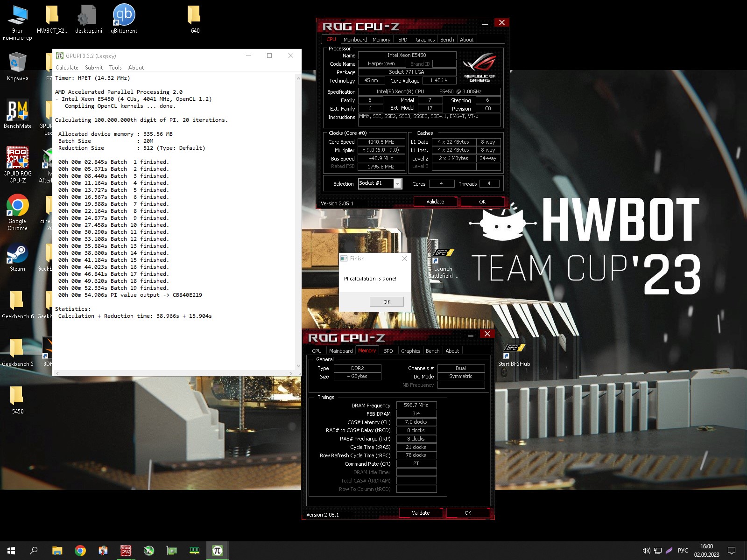747x560 pixels.
Task: Click OK in the upper CPU-Z window
Action: click(482, 202)
